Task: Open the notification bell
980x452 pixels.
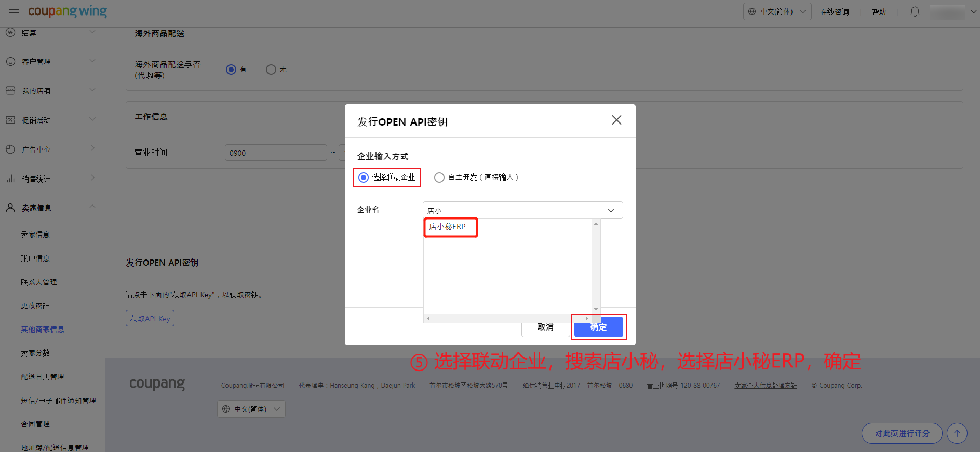Action: (x=915, y=11)
